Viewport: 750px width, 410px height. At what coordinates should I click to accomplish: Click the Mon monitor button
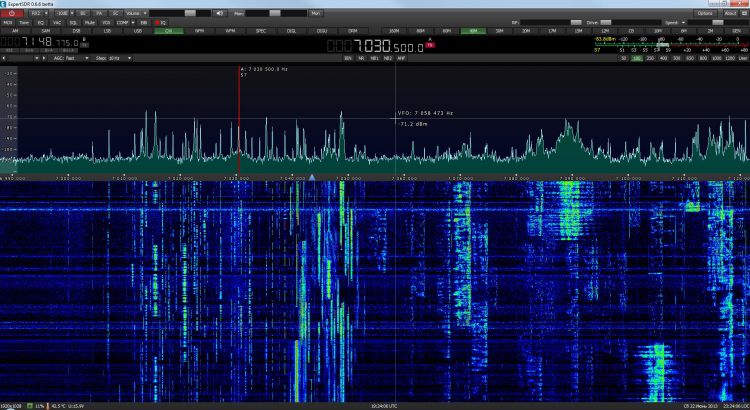click(316, 13)
